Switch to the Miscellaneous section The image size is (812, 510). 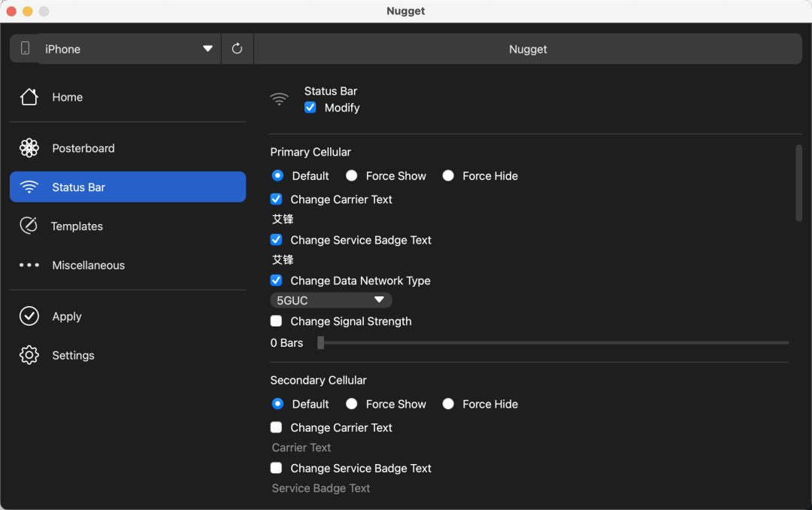tap(127, 265)
